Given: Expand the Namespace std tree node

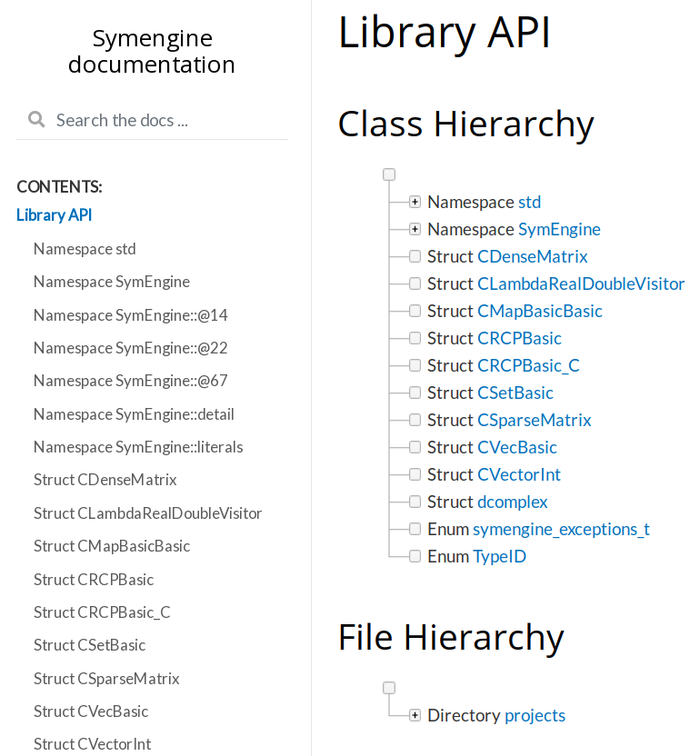Looking at the screenshot, I should (x=415, y=202).
